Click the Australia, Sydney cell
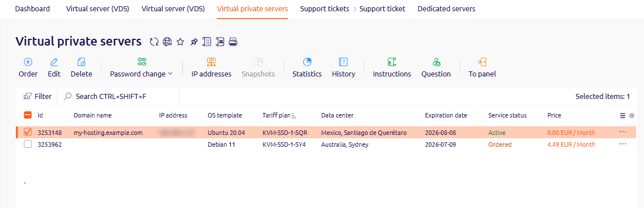 click(x=345, y=144)
